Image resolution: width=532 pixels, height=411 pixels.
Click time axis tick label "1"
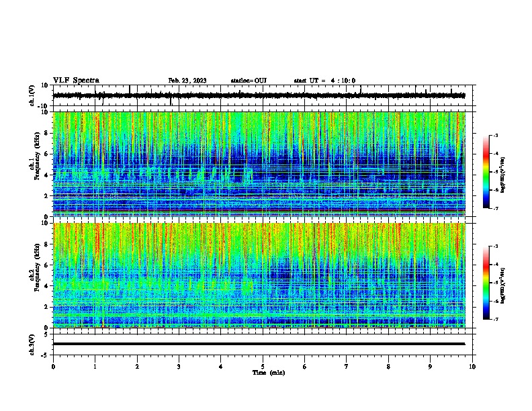[x=95, y=367]
